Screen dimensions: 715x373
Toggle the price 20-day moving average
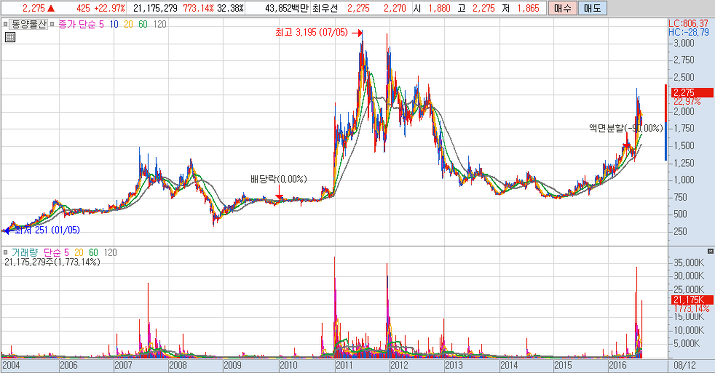click(129, 24)
